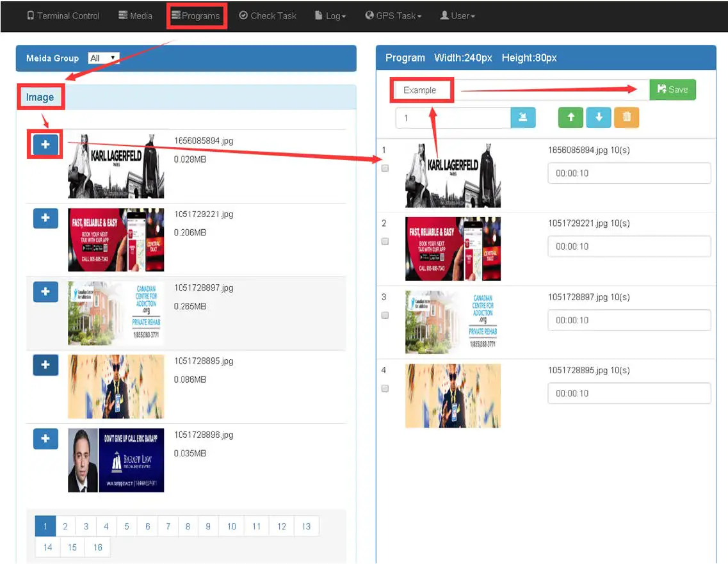Open the Meida Group dropdown
728x564 pixels.
coord(104,58)
